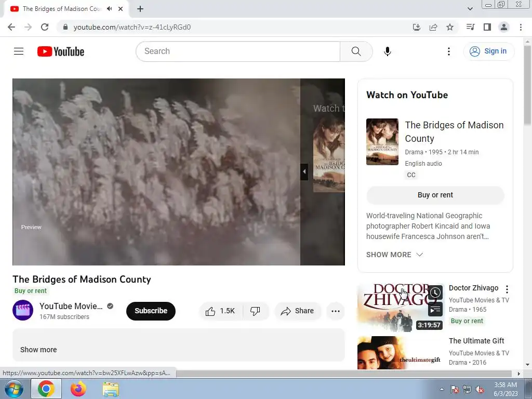
Task: Click the Sign in button
Action: 489,51
